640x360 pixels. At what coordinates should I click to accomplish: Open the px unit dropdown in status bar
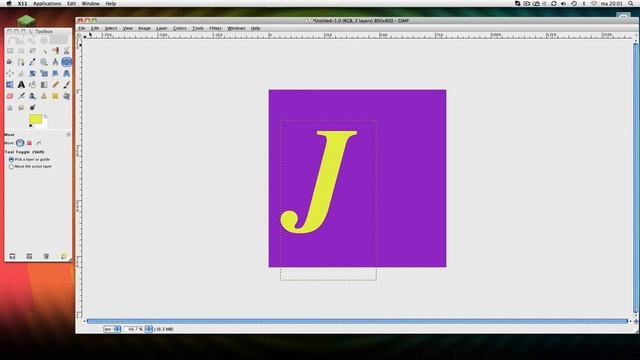click(112, 329)
